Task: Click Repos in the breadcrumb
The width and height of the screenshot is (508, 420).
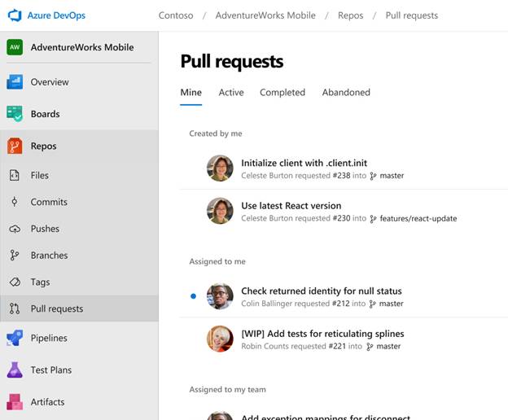Action: tap(350, 15)
